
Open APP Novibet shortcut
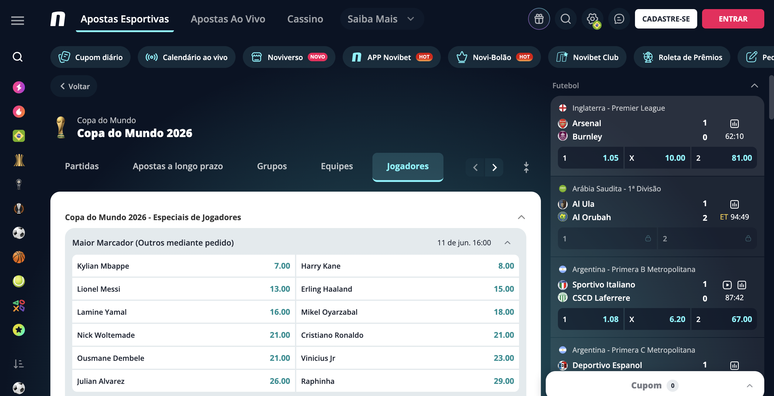point(391,57)
